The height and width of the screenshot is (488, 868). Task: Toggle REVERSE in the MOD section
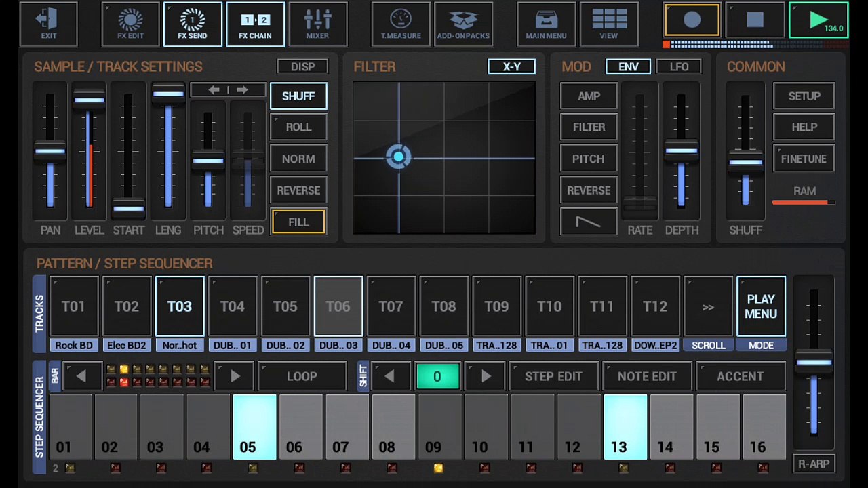[x=589, y=190]
